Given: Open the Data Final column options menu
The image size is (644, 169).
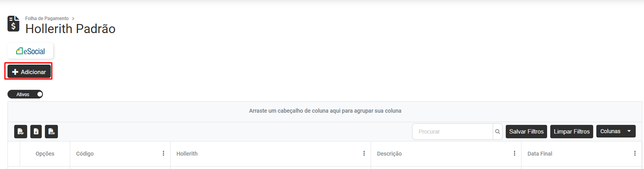Looking at the screenshot, I should [635, 154].
